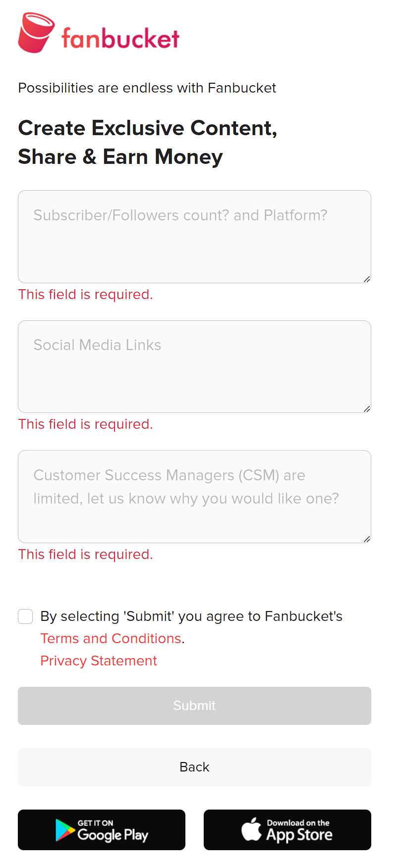400x868 pixels.
Task: Focus the Subscriber/Followers count and Platform field
Action: click(x=194, y=237)
